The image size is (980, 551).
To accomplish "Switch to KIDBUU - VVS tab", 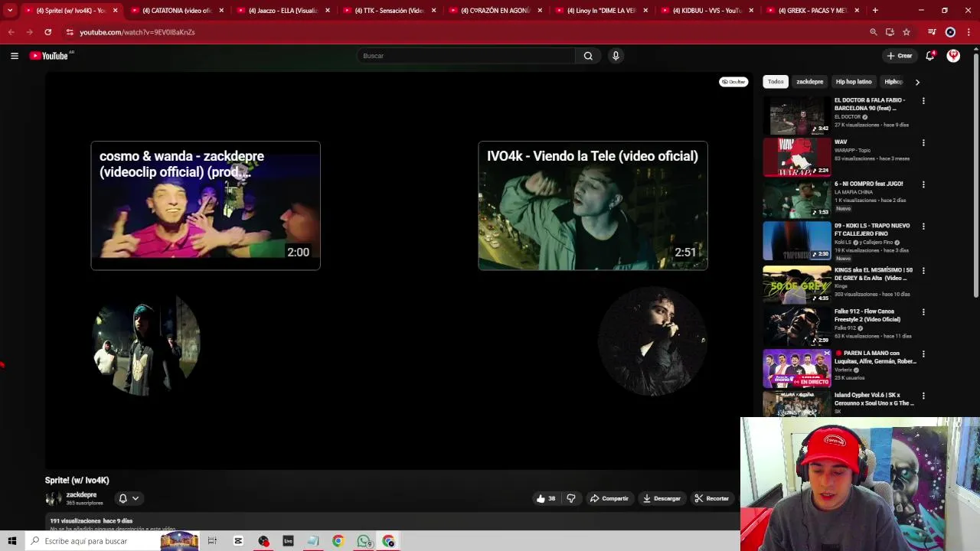I will coord(707,11).
